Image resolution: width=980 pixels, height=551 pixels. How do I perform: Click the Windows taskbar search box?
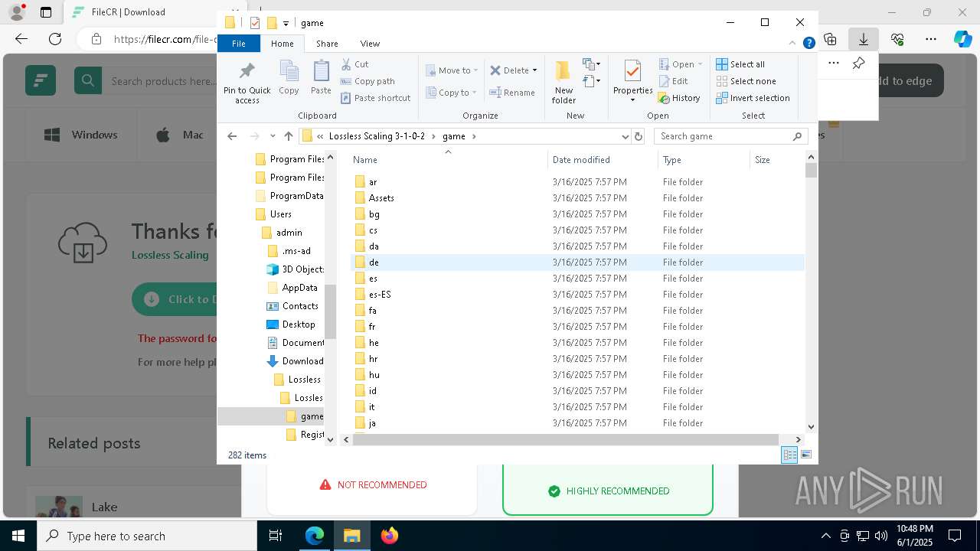pyautogui.click(x=147, y=536)
